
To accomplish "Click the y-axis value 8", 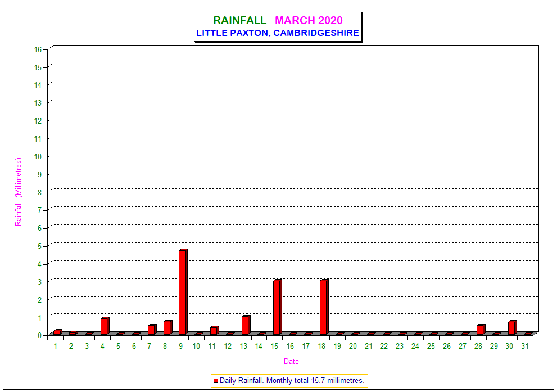I will (40, 193).
